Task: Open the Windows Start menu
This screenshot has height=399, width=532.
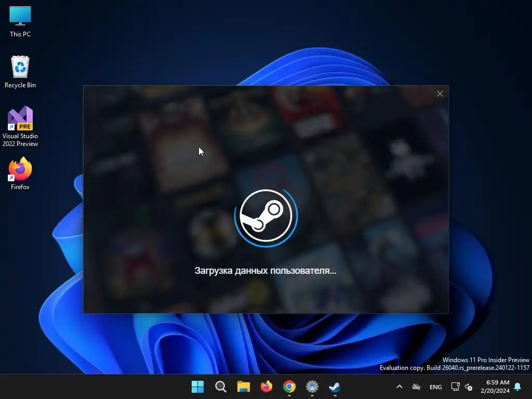Action: [x=197, y=387]
